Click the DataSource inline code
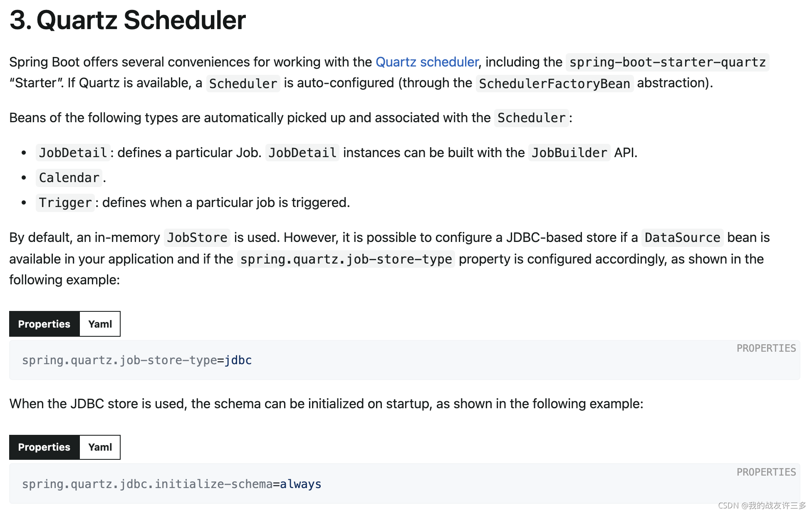This screenshot has width=812, height=513. tap(682, 237)
